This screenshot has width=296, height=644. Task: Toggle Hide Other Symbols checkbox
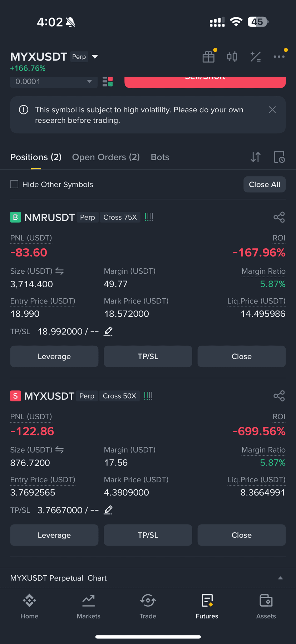point(14,184)
